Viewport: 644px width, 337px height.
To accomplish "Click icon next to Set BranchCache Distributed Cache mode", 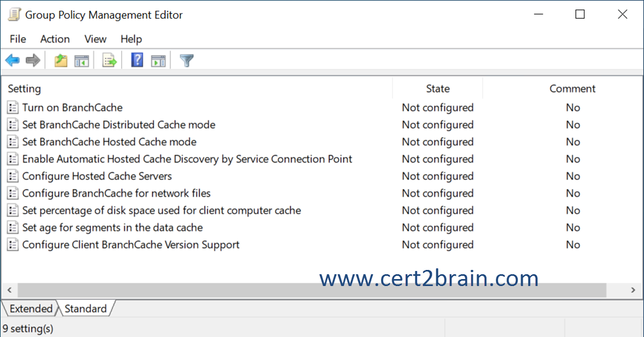I will (x=13, y=124).
